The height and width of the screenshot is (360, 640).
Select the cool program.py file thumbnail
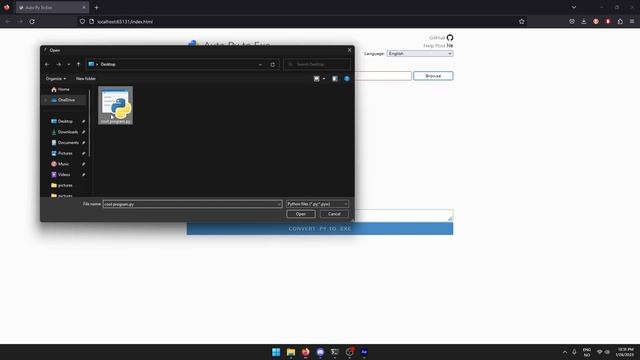coord(116,105)
